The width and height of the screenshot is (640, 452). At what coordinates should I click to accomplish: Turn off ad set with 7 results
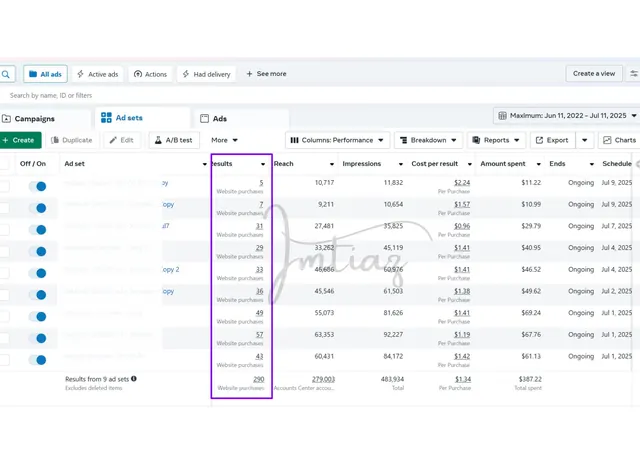[37, 208]
